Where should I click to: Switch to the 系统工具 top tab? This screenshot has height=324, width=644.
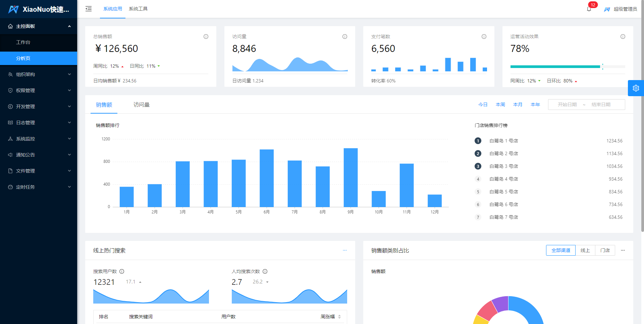(138, 9)
